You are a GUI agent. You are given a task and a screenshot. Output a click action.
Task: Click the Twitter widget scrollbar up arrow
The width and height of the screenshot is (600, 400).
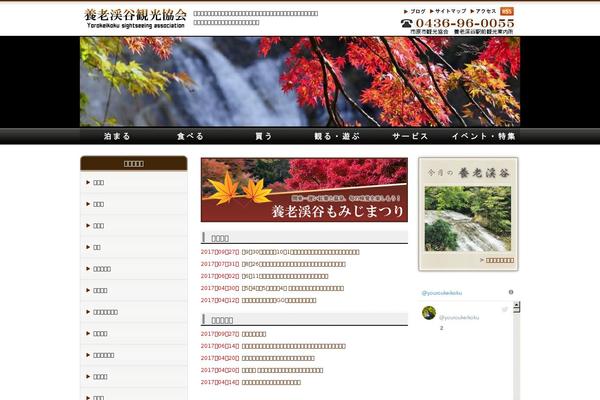coord(517,305)
